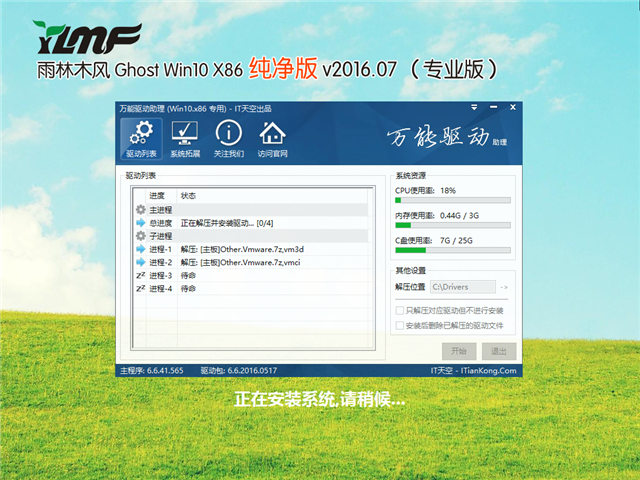Viewport: 640px width, 480px height.
Task: Click the gear icon beside 子进程
Action: click(x=140, y=236)
